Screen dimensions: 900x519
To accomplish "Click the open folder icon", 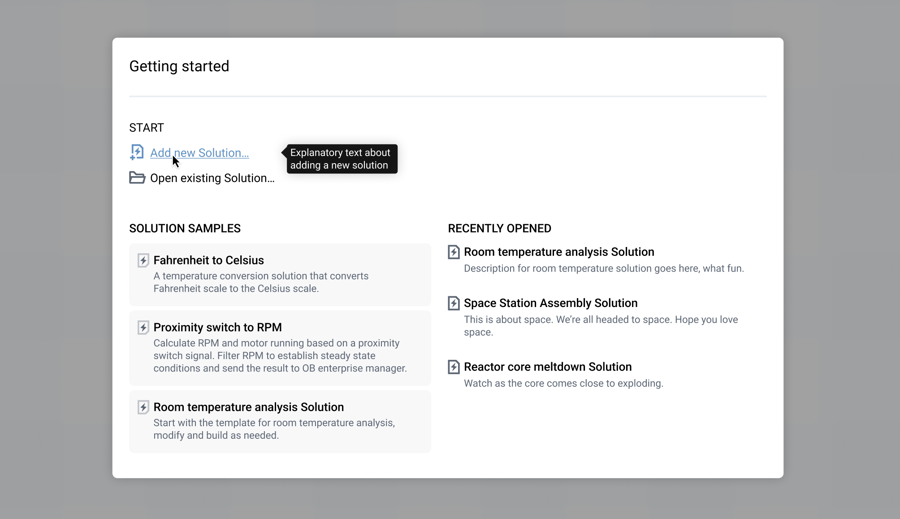I will coord(137,178).
